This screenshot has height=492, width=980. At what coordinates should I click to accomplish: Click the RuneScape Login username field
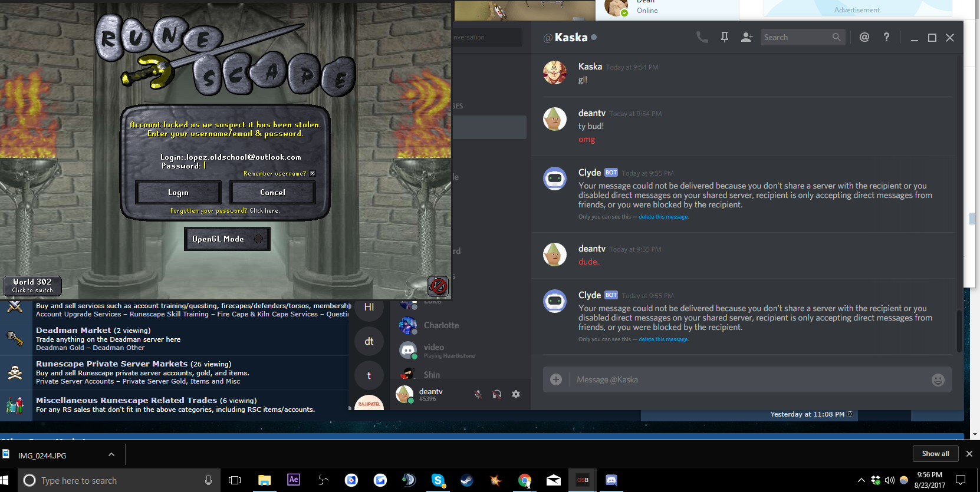coord(231,157)
